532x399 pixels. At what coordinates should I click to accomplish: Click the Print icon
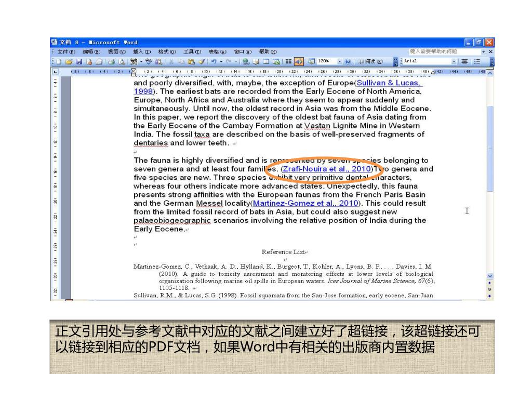111,62
